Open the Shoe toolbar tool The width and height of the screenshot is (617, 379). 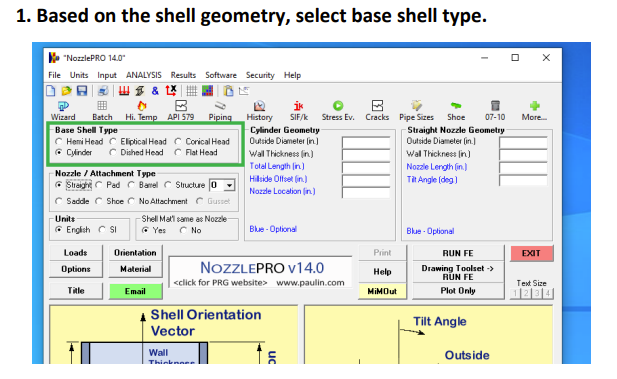pos(456,111)
